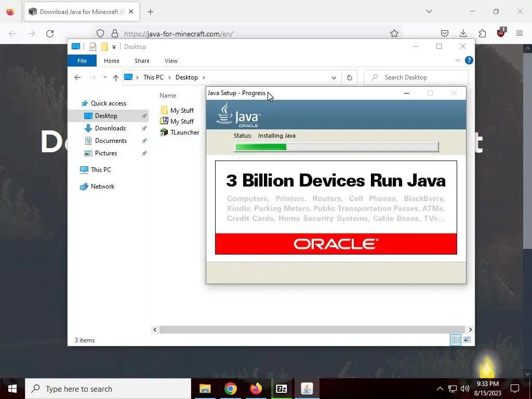Image resolution: width=532 pixels, height=399 pixels.
Task: Switch to the View ribbon tab
Action: [171, 61]
